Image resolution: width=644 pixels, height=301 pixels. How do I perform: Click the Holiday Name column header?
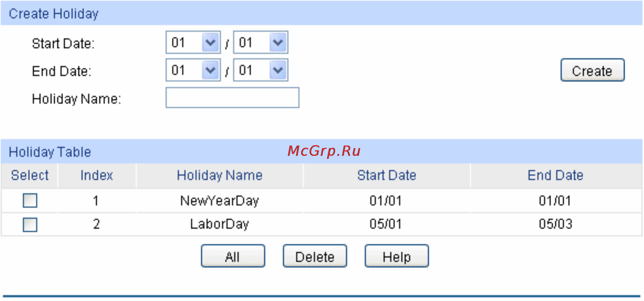(x=220, y=175)
